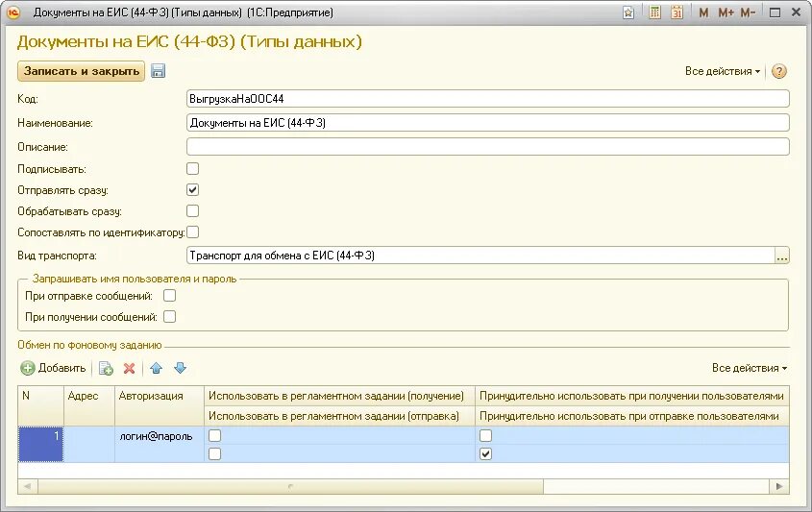Select the логин@пароль cell
Viewport: 812px width, 512px height.
coord(160,444)
